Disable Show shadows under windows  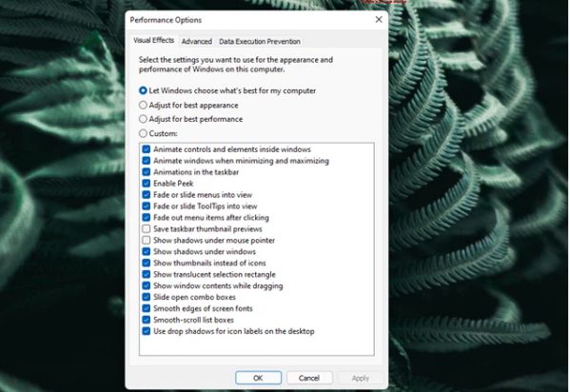pos(147,251)
